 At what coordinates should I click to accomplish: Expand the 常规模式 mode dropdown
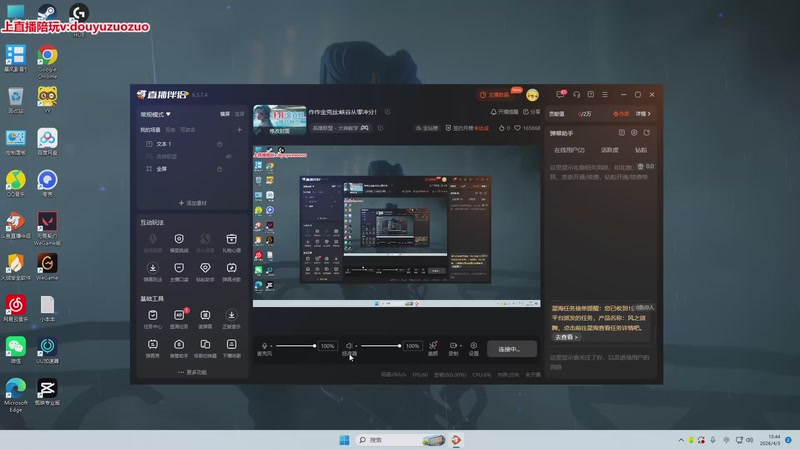pyautogui.click(x=156, y=114)
